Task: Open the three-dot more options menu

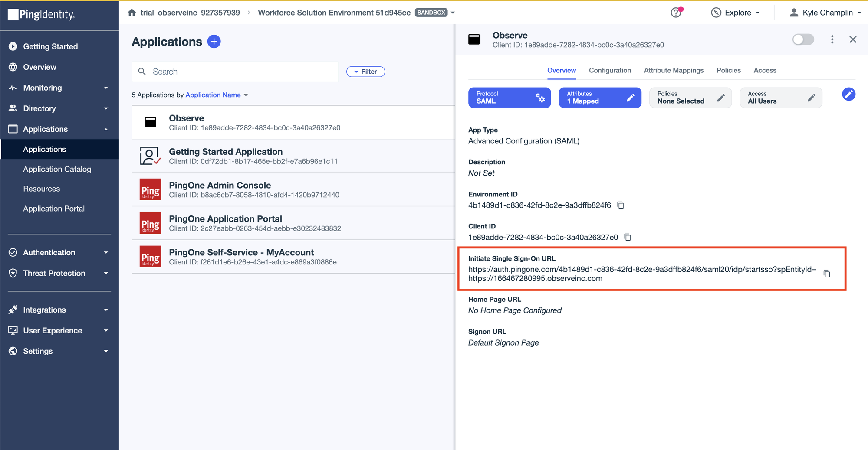Action: (832, 39)
